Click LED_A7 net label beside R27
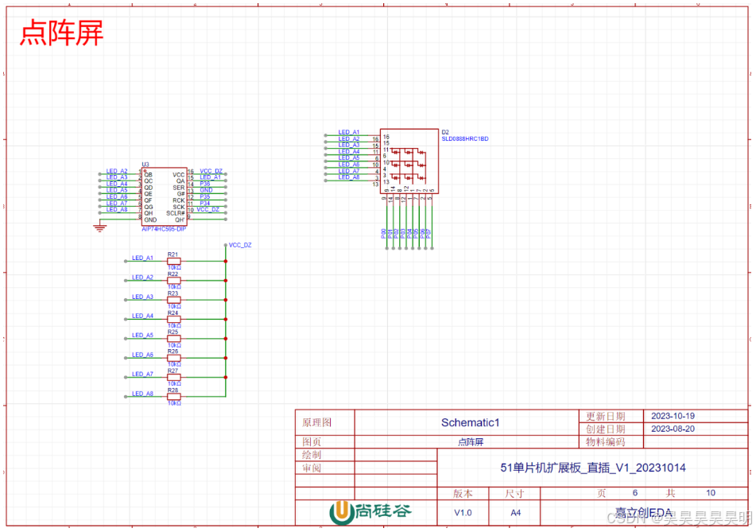756x532 pixels. point(143,375)
